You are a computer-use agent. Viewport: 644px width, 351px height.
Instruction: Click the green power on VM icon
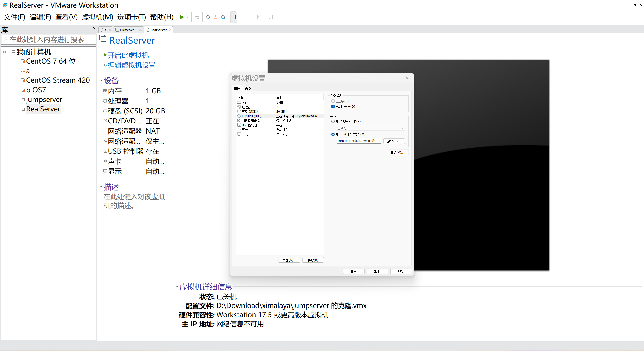pyautogui.click(x=182, y=17)
